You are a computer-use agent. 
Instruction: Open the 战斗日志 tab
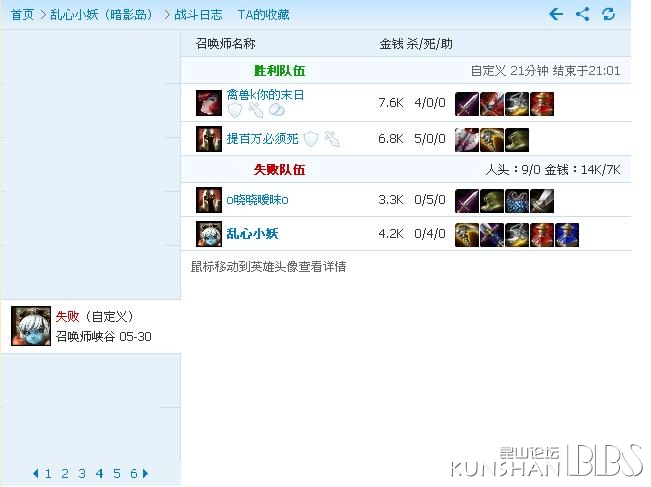point(198,15)
